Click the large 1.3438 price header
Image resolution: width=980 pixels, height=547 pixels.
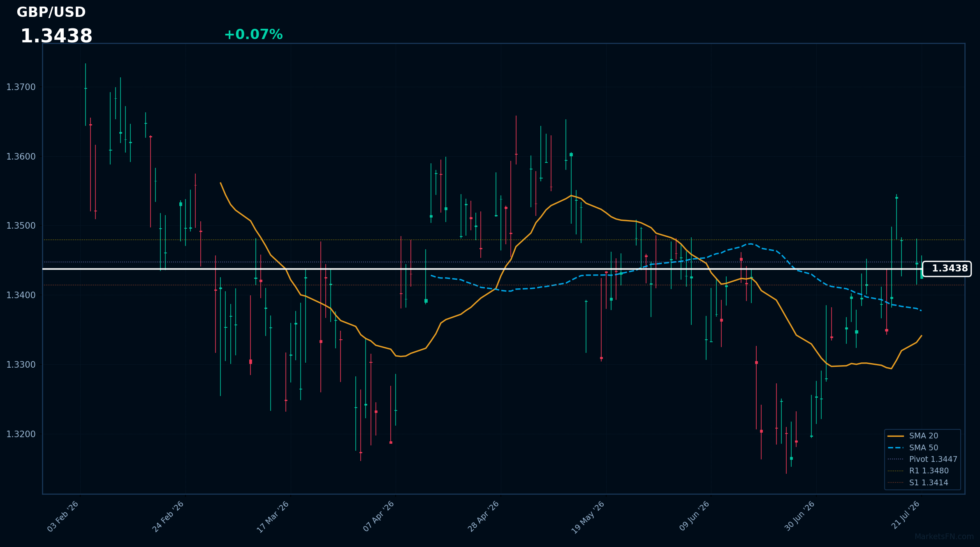[x=56, y=36]
